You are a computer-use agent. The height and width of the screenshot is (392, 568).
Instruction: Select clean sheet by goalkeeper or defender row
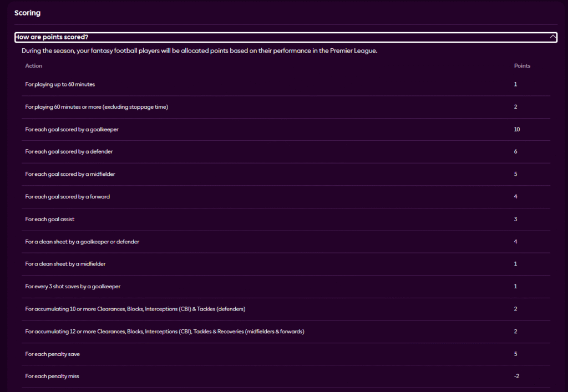point(82,242)
